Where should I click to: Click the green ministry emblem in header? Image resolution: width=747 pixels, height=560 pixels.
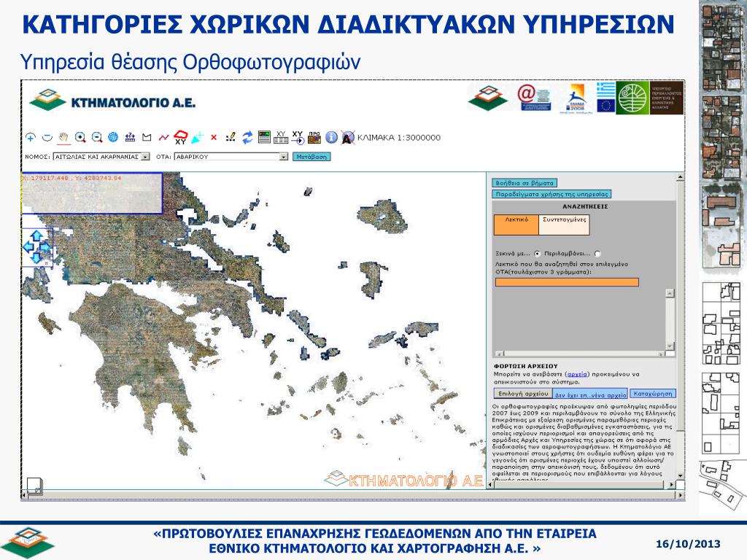[632, 98]
